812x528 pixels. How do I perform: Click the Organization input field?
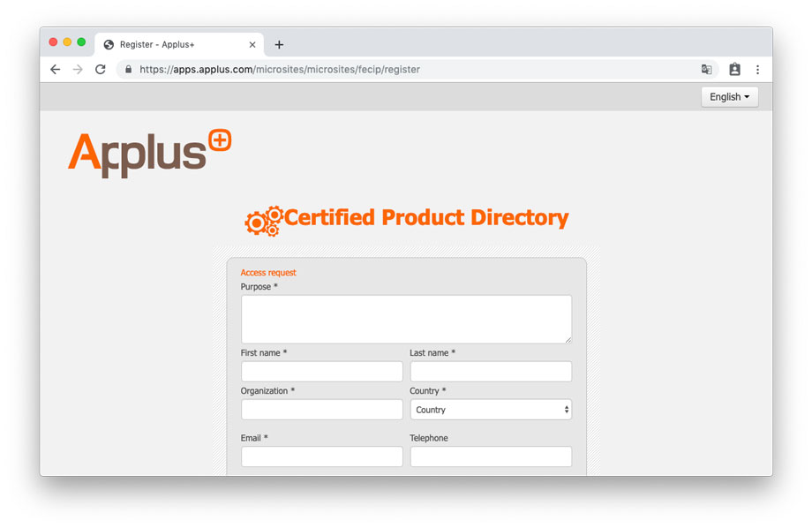[322, 410]
